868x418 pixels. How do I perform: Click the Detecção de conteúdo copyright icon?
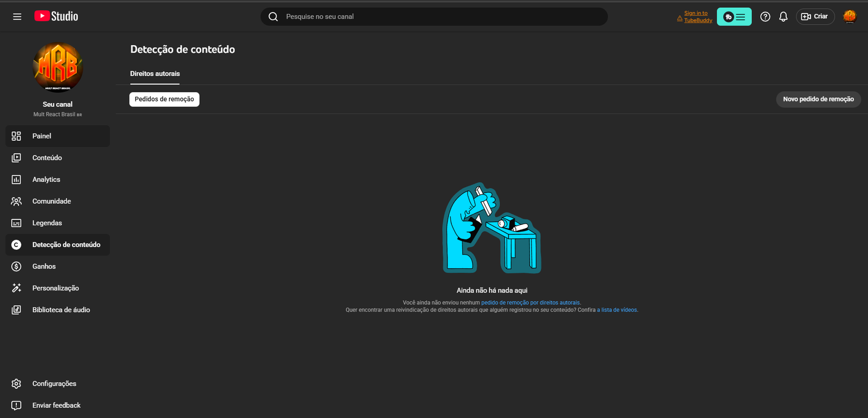coord(16,245)
